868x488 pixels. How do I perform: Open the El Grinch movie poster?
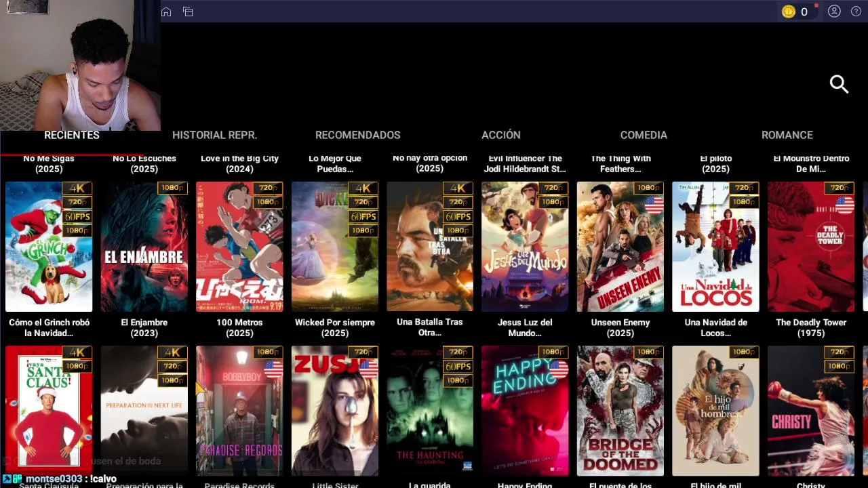coord(49,247)
